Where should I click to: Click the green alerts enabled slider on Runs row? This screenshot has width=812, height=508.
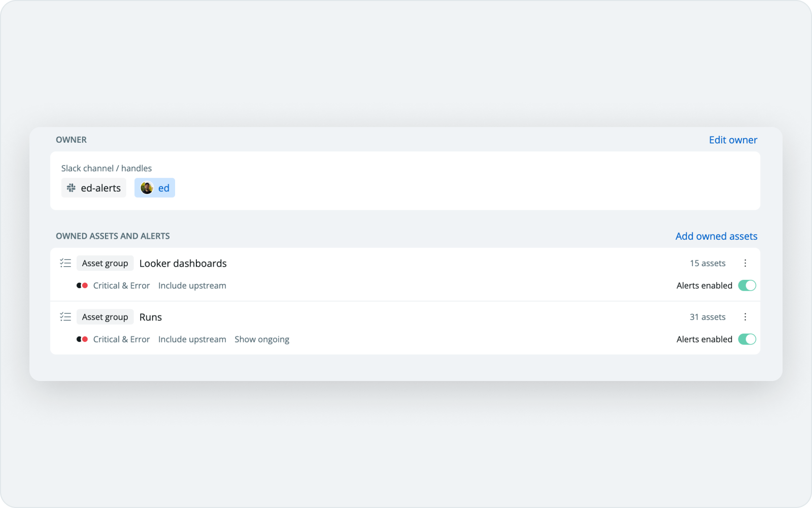pyautogui.click(x=747, y=339)
